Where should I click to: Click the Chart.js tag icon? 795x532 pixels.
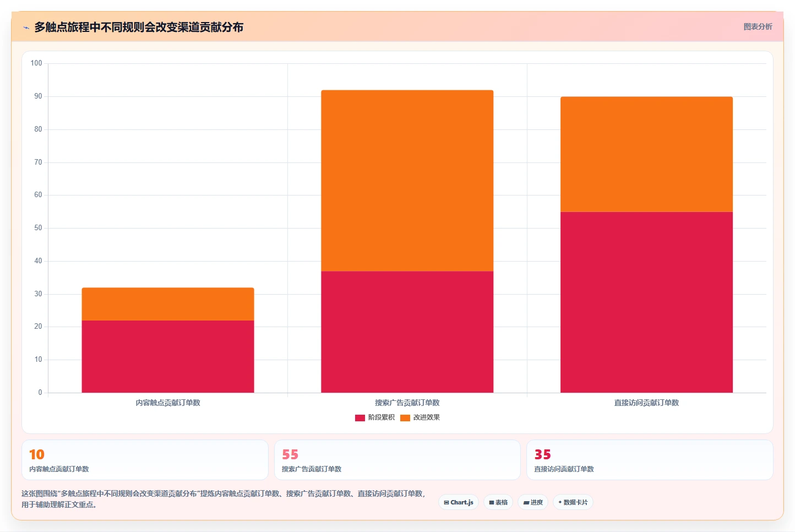click(x=446, y=502)
